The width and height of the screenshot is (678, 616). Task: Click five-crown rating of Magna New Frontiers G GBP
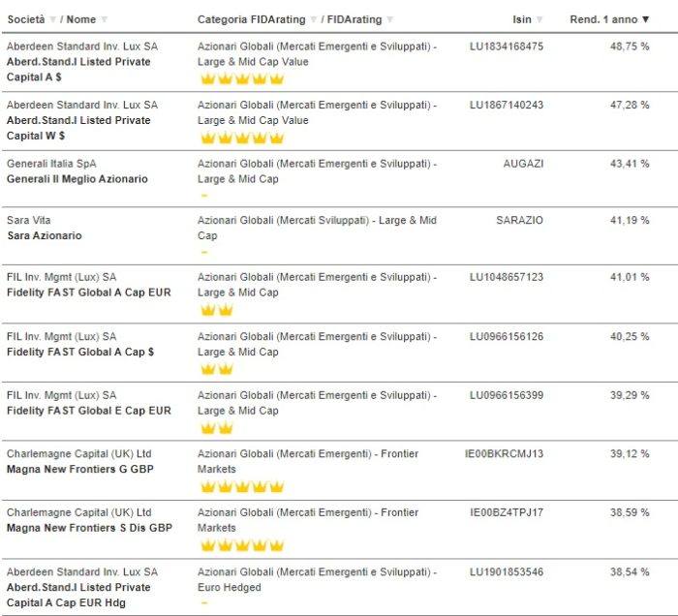(x=242, y=487)
